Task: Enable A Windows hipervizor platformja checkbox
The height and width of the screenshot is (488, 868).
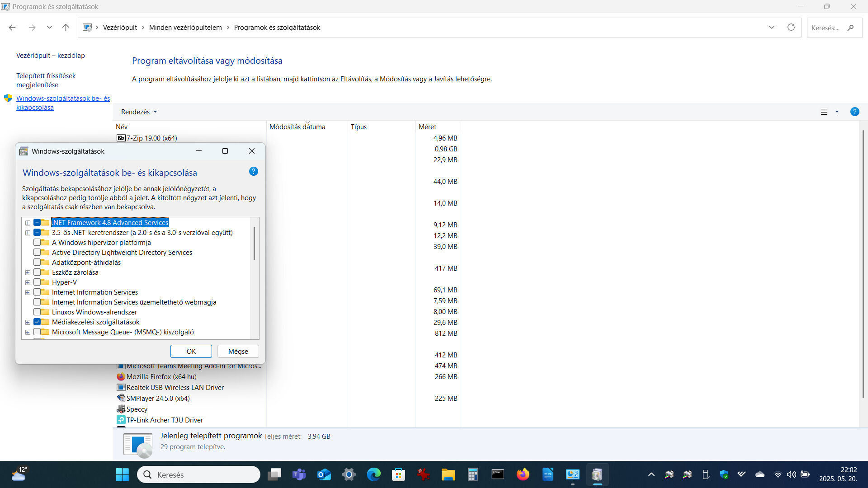Action: (37, 242)
